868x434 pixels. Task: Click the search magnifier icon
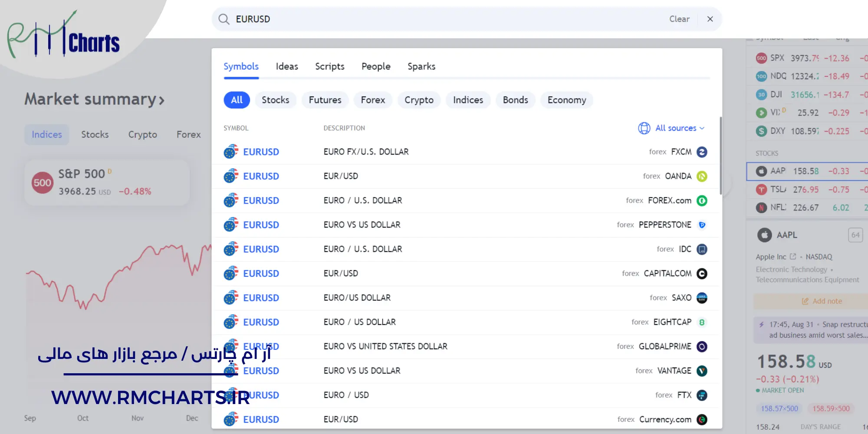tap(224, 19)
